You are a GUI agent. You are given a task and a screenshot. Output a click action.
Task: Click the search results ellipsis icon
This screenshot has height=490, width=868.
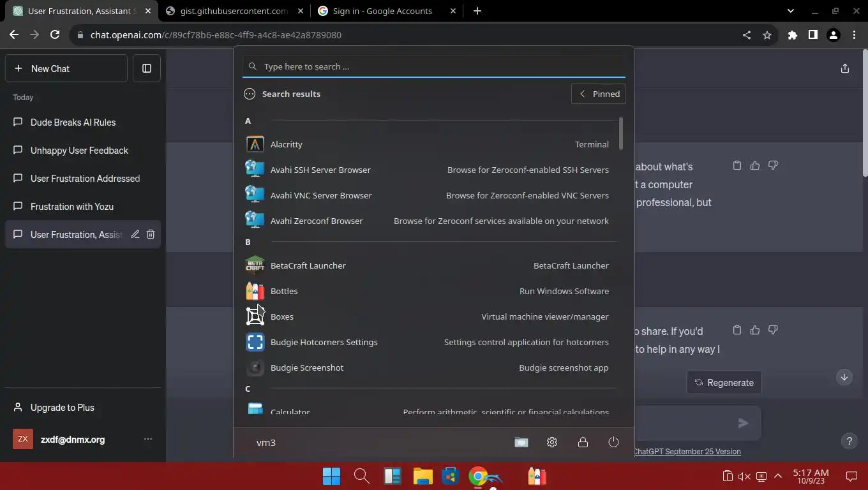(250, 94)
